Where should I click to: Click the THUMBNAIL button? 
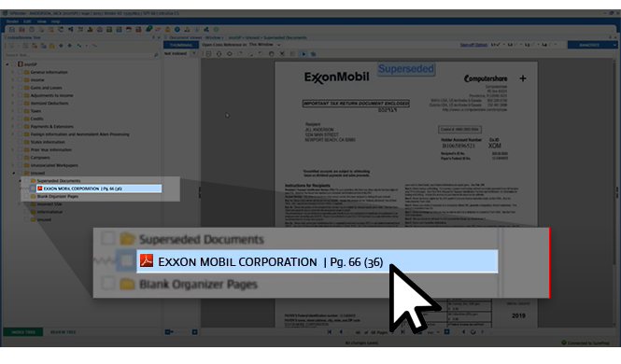(181, 45)
